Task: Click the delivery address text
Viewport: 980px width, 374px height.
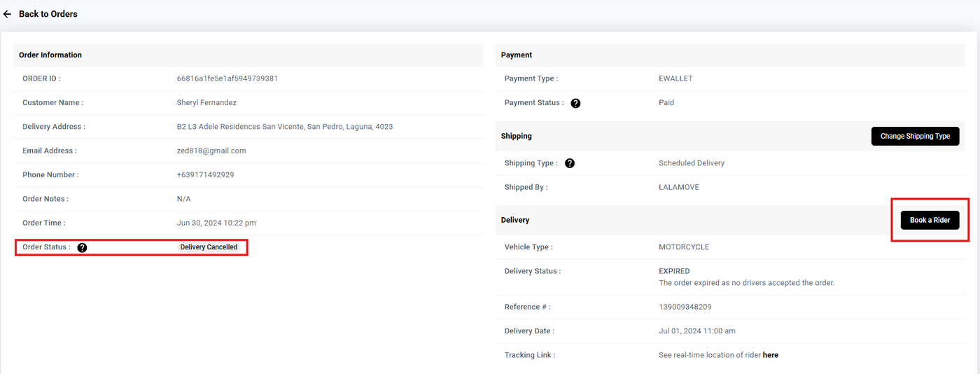Action: point(284,127)
